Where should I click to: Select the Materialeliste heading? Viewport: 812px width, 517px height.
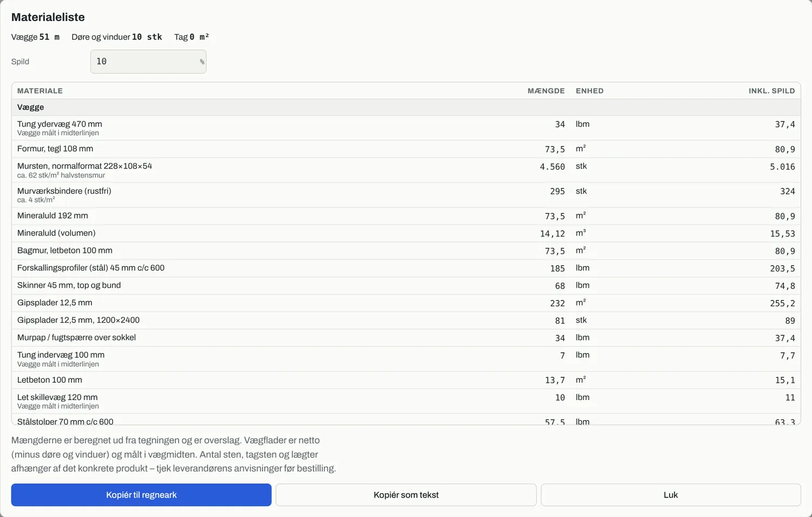pyautogui.click(x=48, y=17)
